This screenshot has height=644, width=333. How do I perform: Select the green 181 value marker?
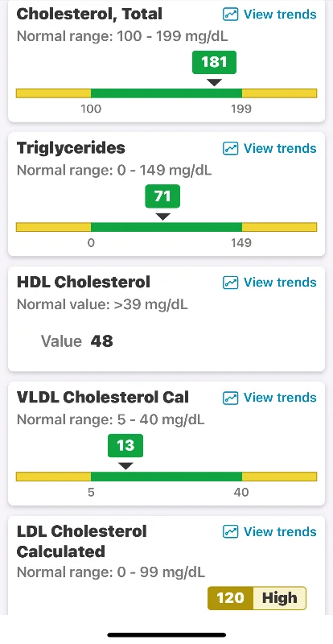click(x=214, y=63)
